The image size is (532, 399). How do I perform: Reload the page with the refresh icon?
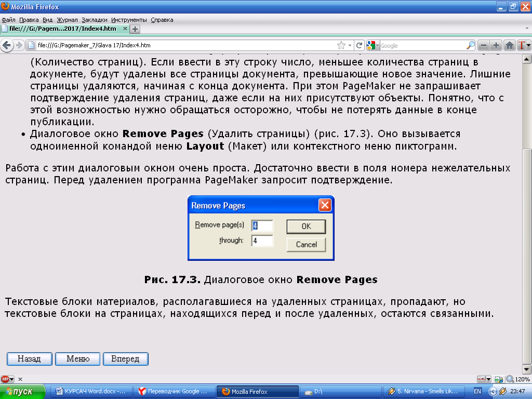[360, 45]
